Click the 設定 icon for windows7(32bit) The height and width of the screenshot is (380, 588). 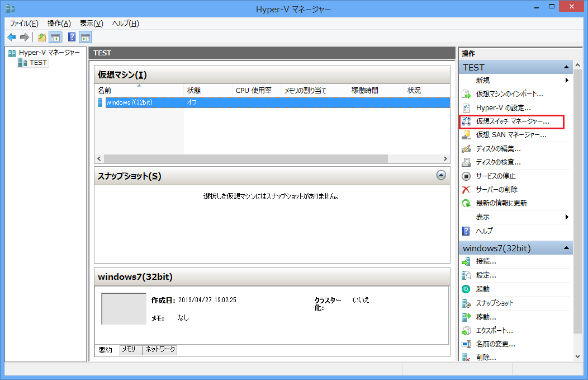click(466, 275)
